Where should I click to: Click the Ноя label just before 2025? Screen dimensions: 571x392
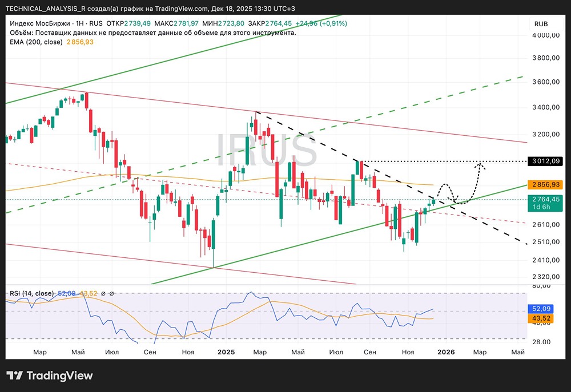click(x=188, y=352)
